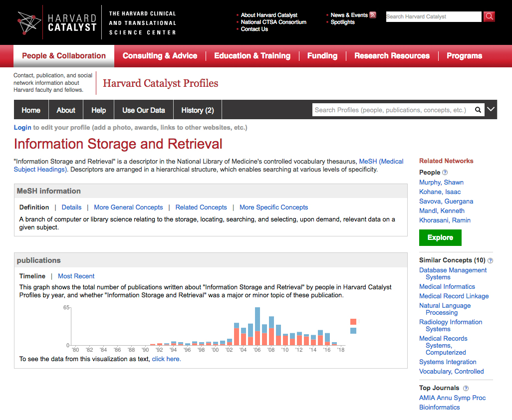This screenshot has width=512, height=420.
Task: Open Murphy, Shawn profile
Action: point(442,183)
